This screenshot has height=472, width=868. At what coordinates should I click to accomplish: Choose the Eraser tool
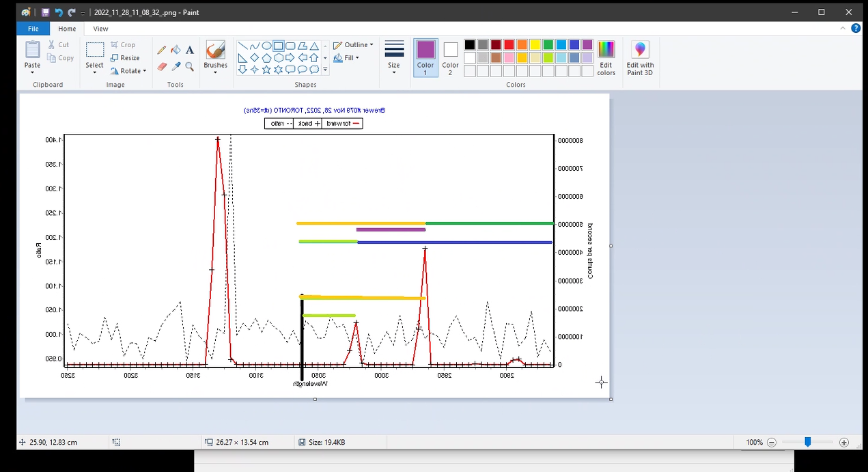click(x=162, y=66)
